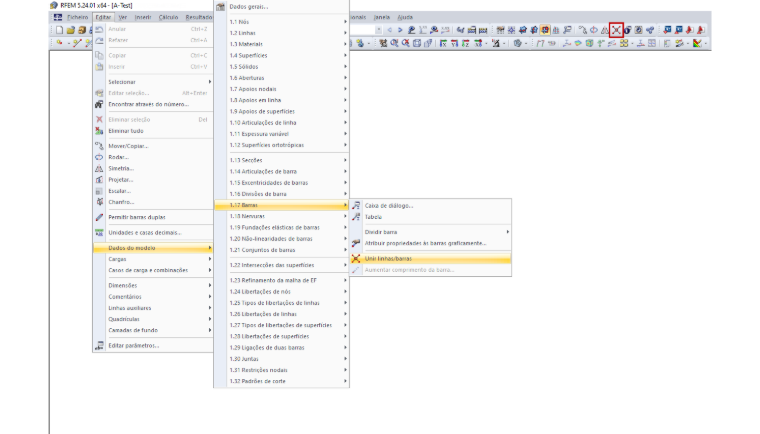Expand the Dimensões submenu arrow
The image size is (760, 434).
point(210,285)
